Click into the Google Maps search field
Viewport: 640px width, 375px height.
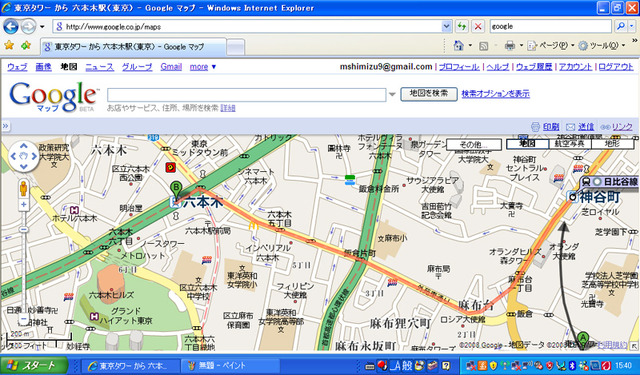tap(247, 95)
